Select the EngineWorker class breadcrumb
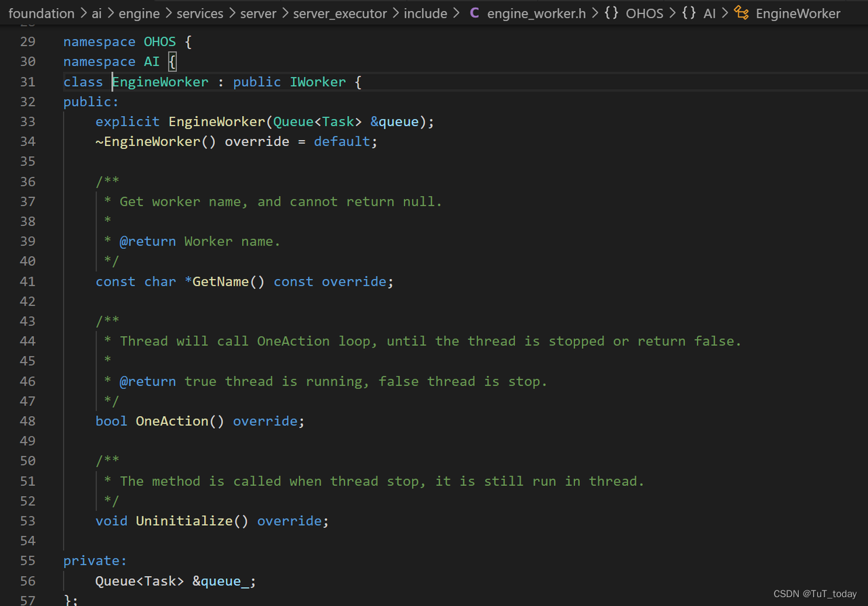The height and width of the screenshot is (606, 868). [798, 13]
